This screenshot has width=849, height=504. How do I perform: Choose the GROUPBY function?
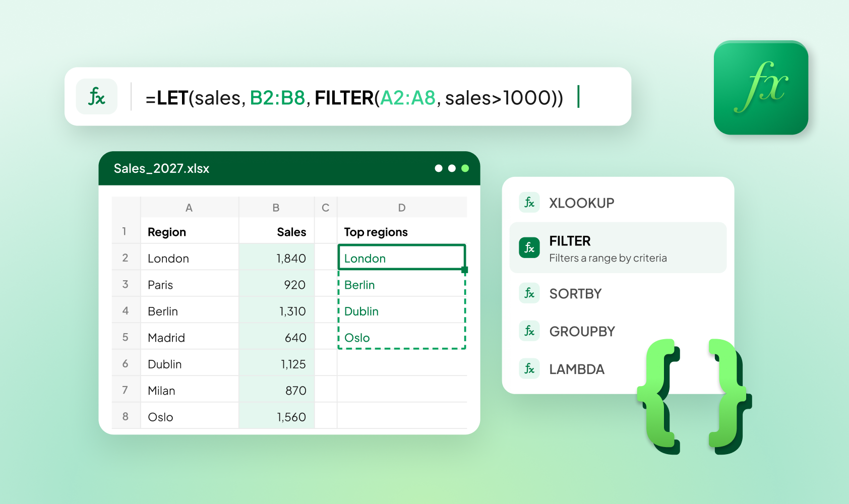click(618, 331)
